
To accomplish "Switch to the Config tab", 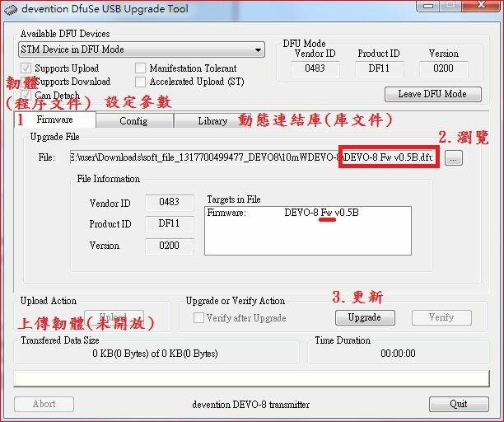I will 134,121.
